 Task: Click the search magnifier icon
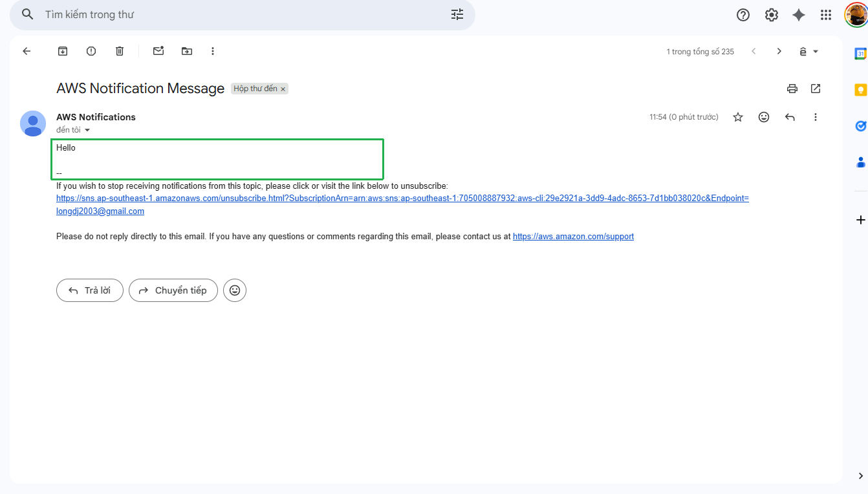point(27,14)
